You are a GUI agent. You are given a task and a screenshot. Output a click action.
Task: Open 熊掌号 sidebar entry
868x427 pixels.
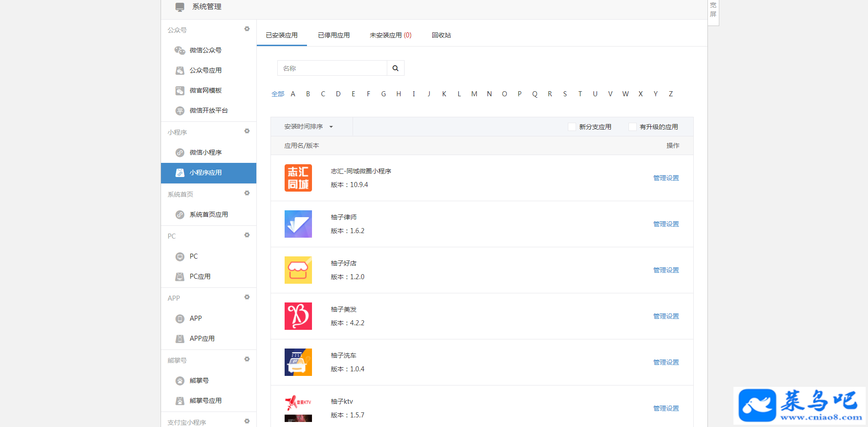208,380
